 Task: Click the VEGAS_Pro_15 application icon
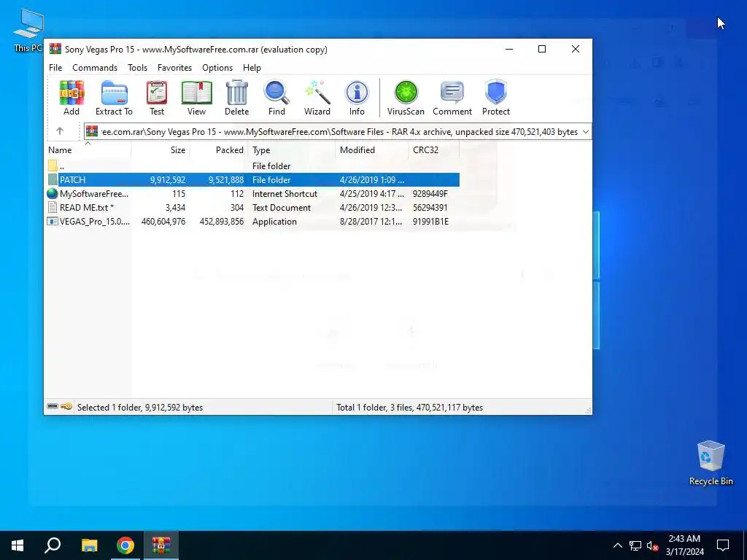click(53, 221)
